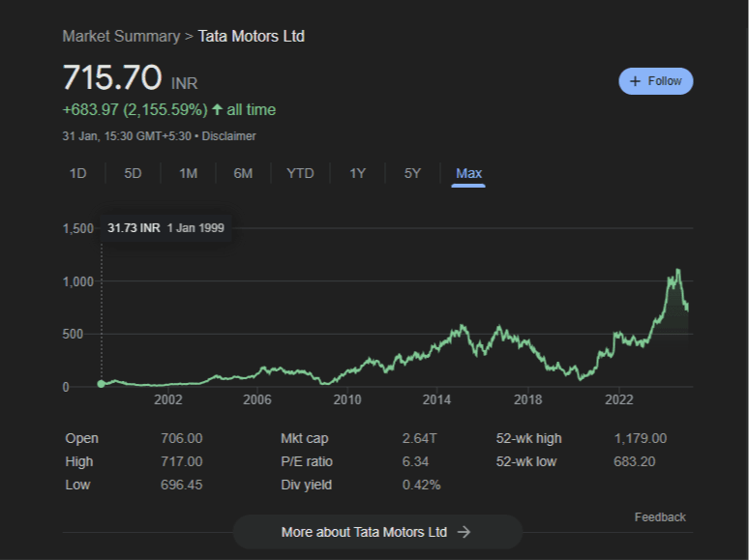Click the INR currency label
Screen dimensions: 749x560
pos(185,83)
